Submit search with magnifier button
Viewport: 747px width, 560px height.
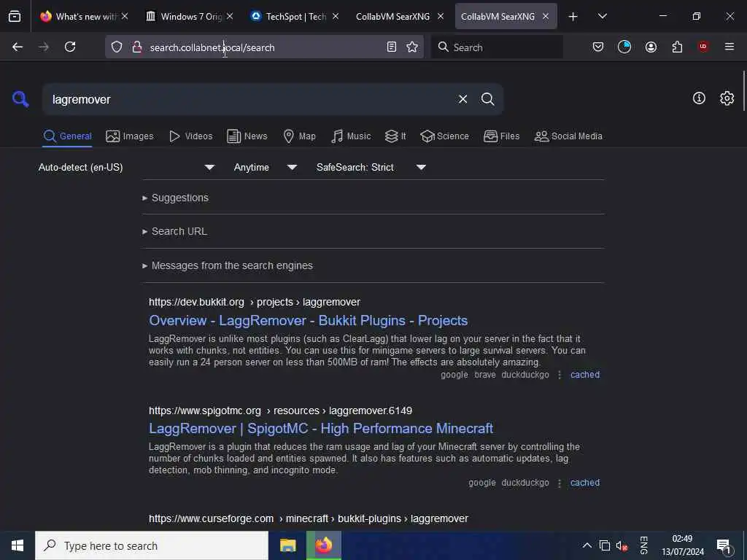click(x=487, y=99)
